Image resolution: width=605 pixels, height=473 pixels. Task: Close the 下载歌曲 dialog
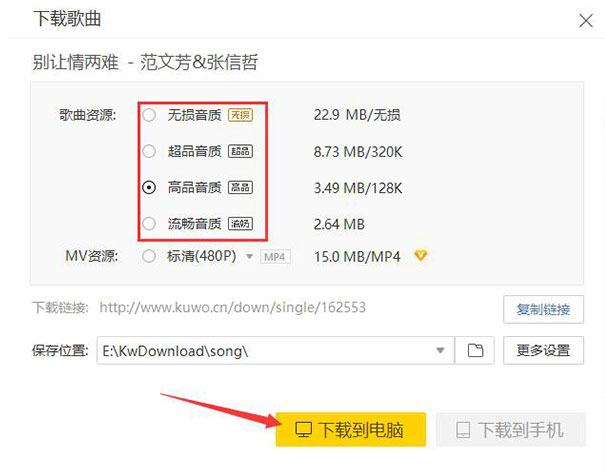coord(586,20)
